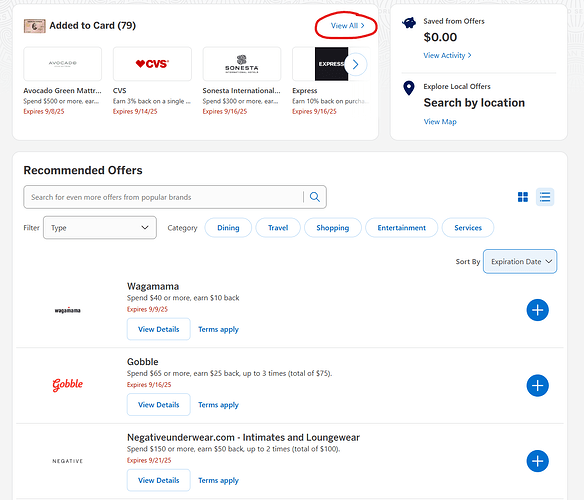
Task: Select the Travel category filter
Action: click(278, 228)
